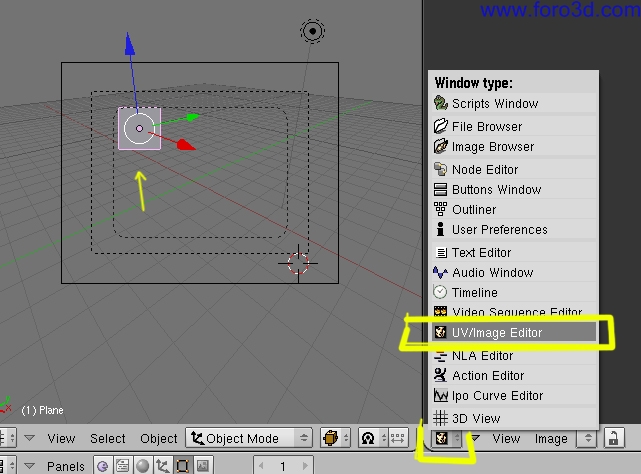641x474 pixels.
Task: Open View menu in 3D view header
Action: [61, 438]
